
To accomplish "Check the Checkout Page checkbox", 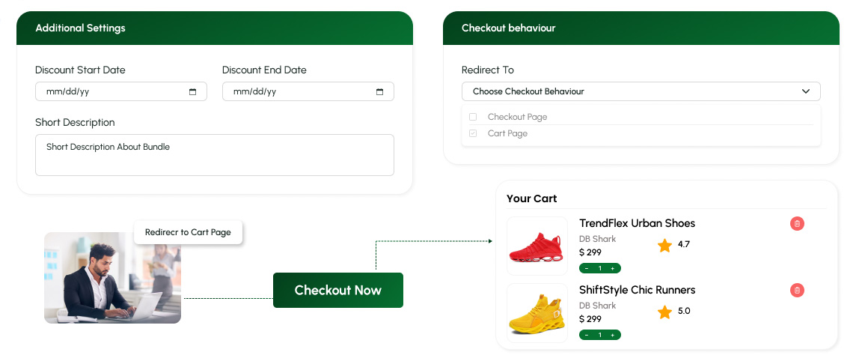I will tap(473, 117).
